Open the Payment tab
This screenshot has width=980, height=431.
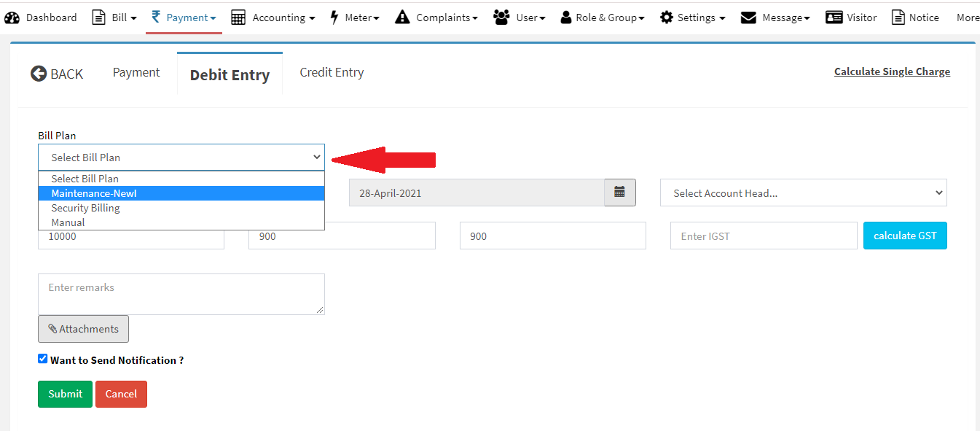click(136, 72)
